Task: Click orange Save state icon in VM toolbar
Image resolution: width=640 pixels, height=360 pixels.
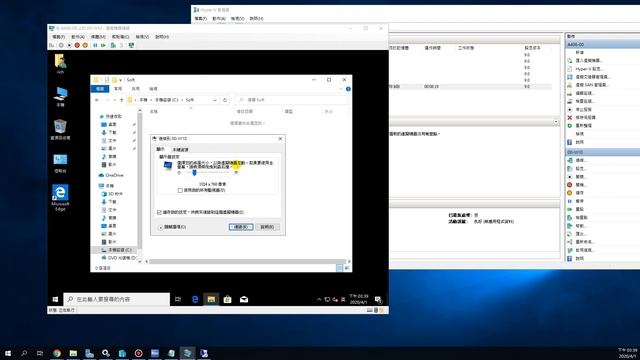Action: pyautogui.click(x=85, y=45)
